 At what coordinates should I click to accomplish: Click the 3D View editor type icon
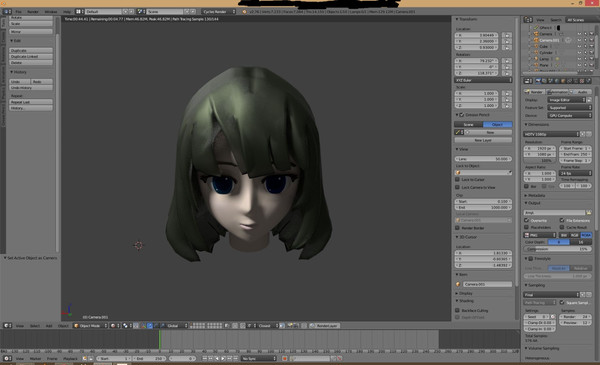pyautogui.click(x=7, y=326)
